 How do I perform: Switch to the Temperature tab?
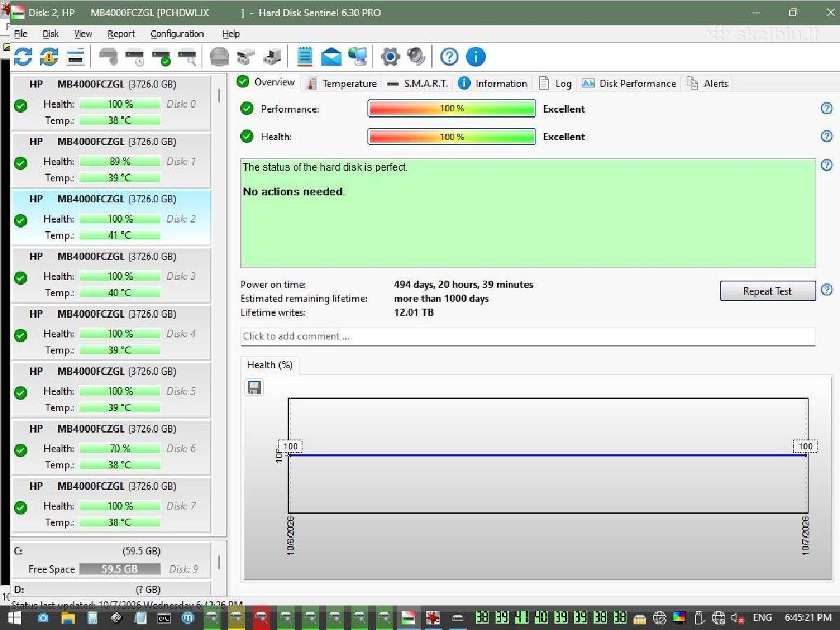[x=342, y=83]
